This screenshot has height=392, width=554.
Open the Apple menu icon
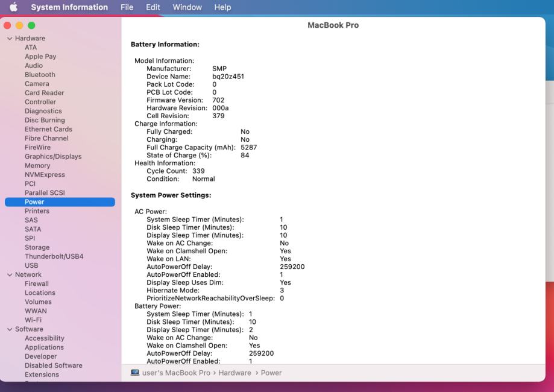pyautogui.click(x=13, y=7)
